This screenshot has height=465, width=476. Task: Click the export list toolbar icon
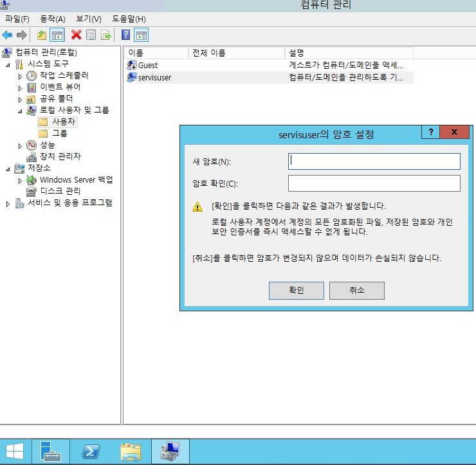[105, 35]
